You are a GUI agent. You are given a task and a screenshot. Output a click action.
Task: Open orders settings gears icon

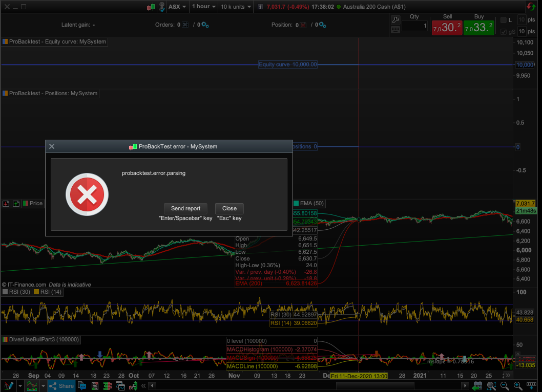205,25
